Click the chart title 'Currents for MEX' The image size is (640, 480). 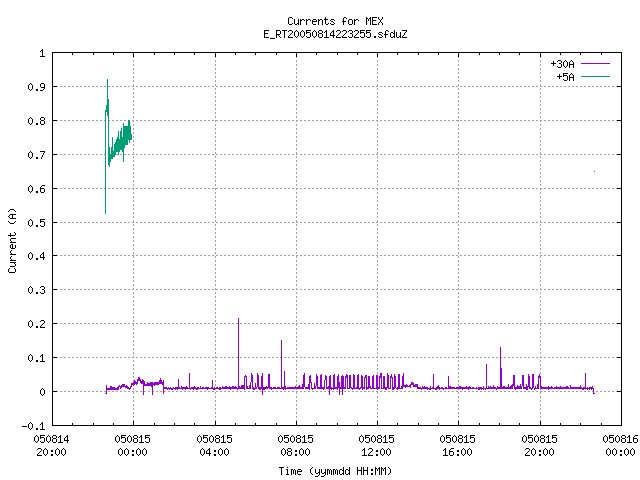coord(335,21)
